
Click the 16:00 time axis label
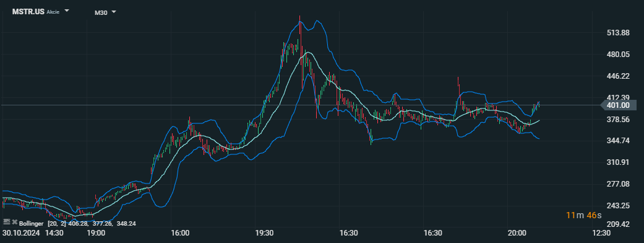pos(180,232)
